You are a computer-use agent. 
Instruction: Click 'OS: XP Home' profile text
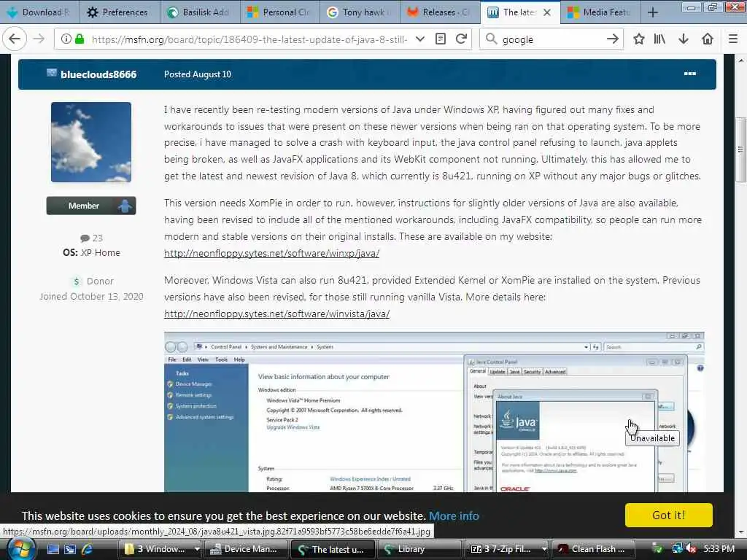click(x=91, y=253)
